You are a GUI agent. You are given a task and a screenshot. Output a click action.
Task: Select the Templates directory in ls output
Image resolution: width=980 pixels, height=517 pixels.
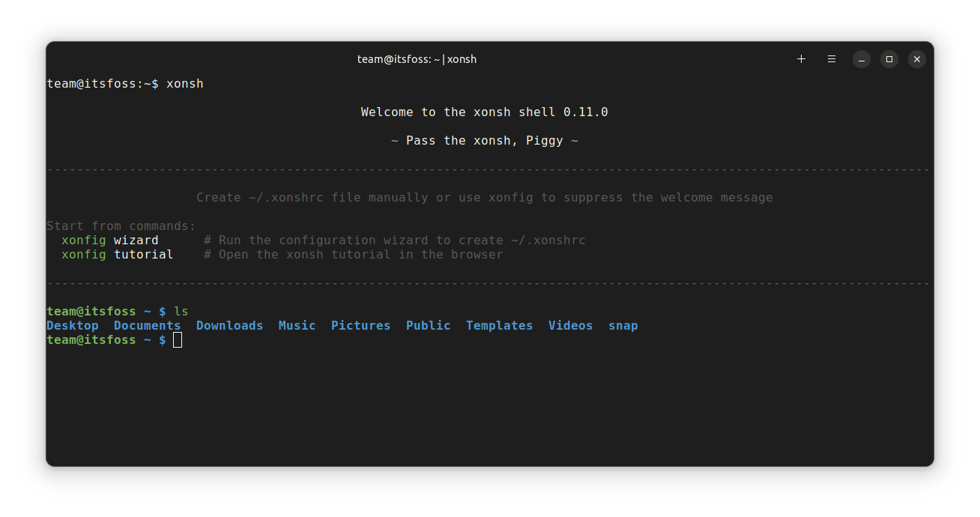tap(499, 326)
